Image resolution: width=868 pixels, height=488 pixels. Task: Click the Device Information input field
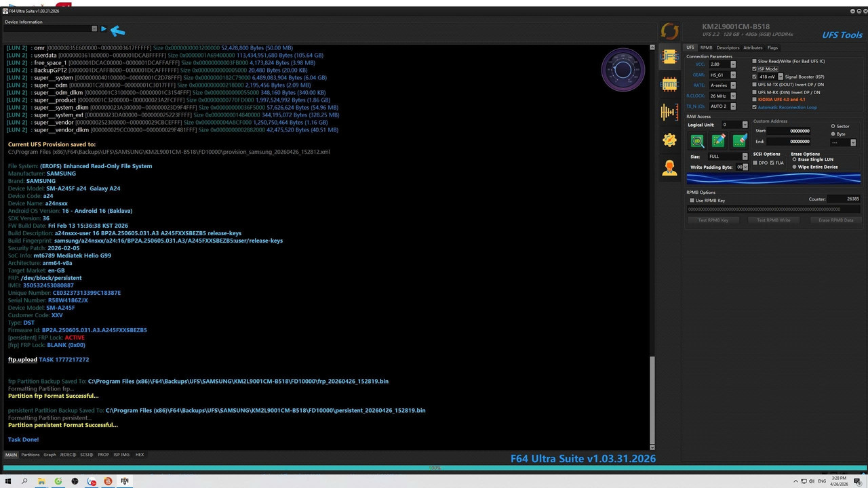point(49,29)
